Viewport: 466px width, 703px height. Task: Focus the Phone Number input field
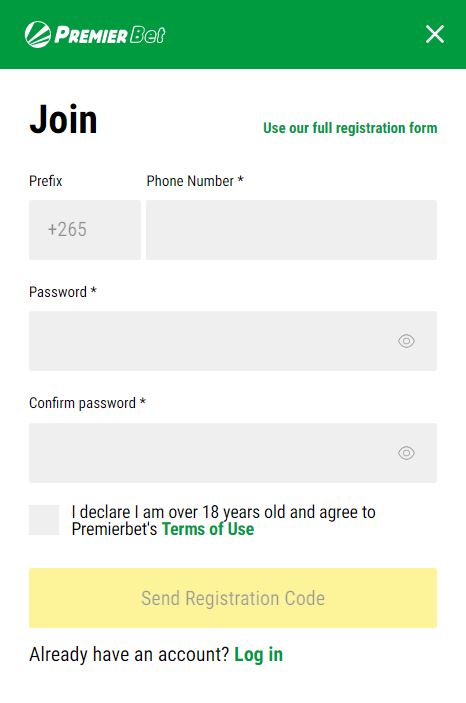291,230
